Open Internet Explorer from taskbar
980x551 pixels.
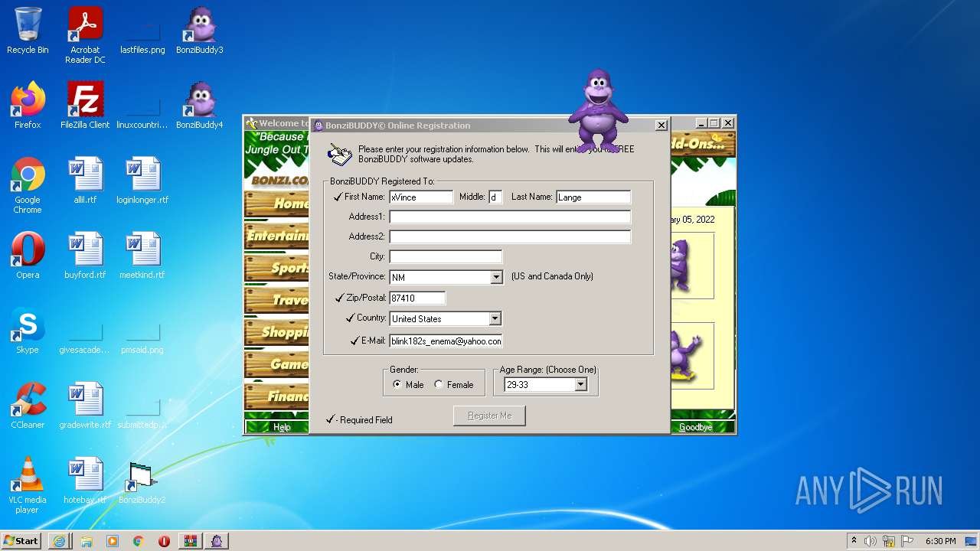tap(59, 541)
